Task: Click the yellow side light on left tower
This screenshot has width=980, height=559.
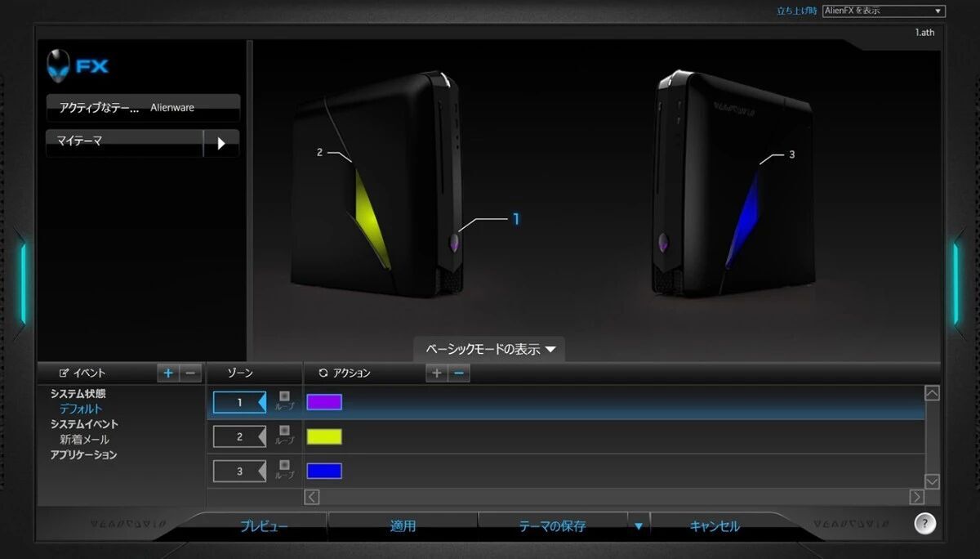Action: (372, 219)
